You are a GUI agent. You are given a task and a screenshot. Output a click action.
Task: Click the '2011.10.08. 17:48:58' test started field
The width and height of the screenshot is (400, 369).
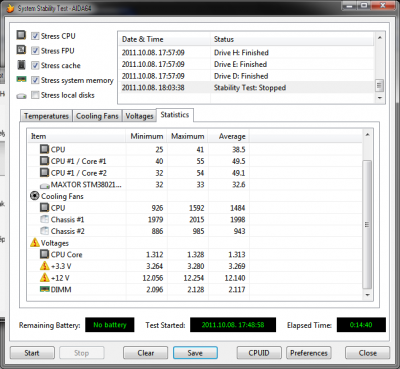tap(233, 325)
